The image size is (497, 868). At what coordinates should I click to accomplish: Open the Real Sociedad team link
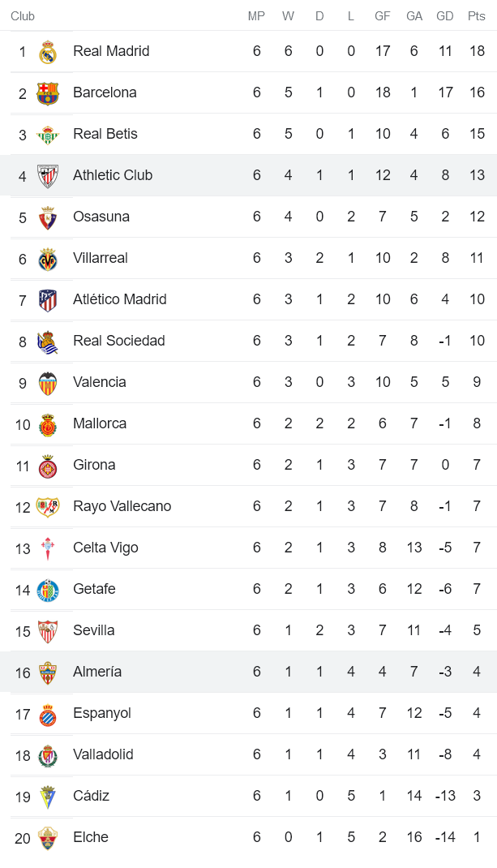pos(118,341)
